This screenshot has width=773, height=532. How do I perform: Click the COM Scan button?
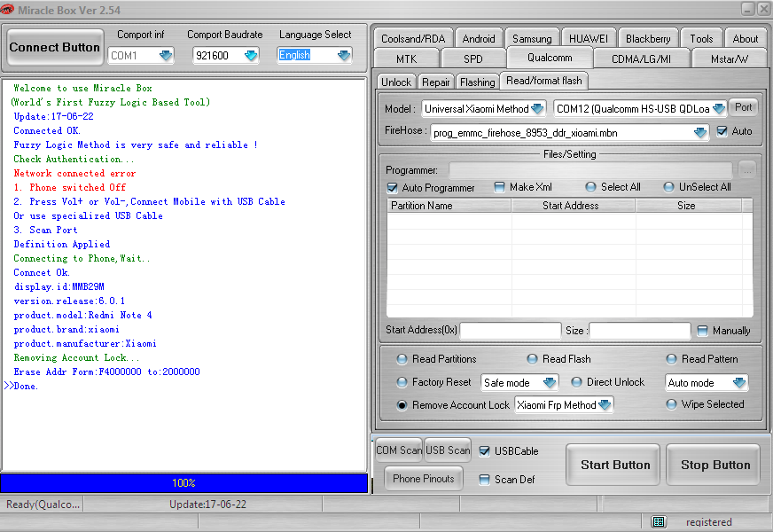[399, 450]
